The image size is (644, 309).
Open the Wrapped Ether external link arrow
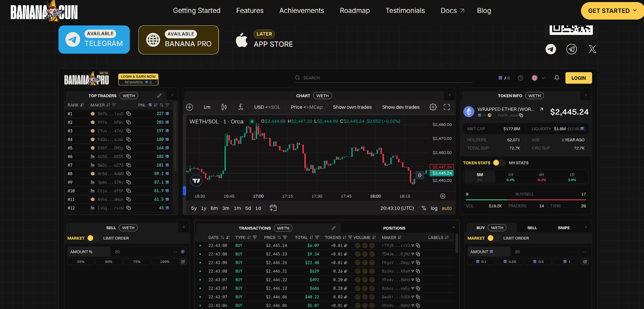541,109
